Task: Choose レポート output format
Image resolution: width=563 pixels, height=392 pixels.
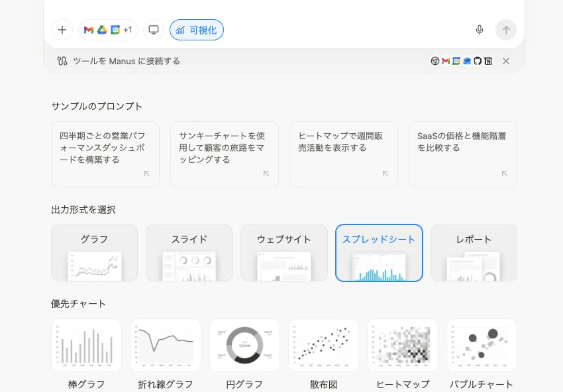Action: (474, 253)
